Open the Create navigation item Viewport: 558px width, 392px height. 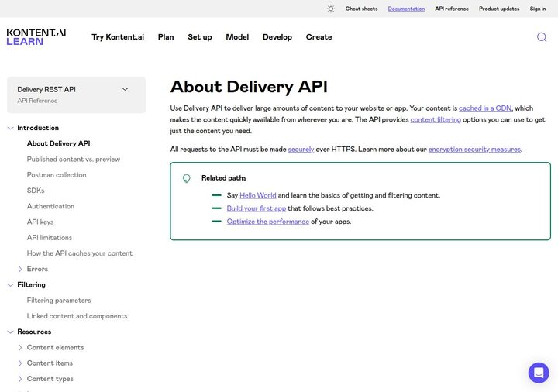(x=319, y=37)
